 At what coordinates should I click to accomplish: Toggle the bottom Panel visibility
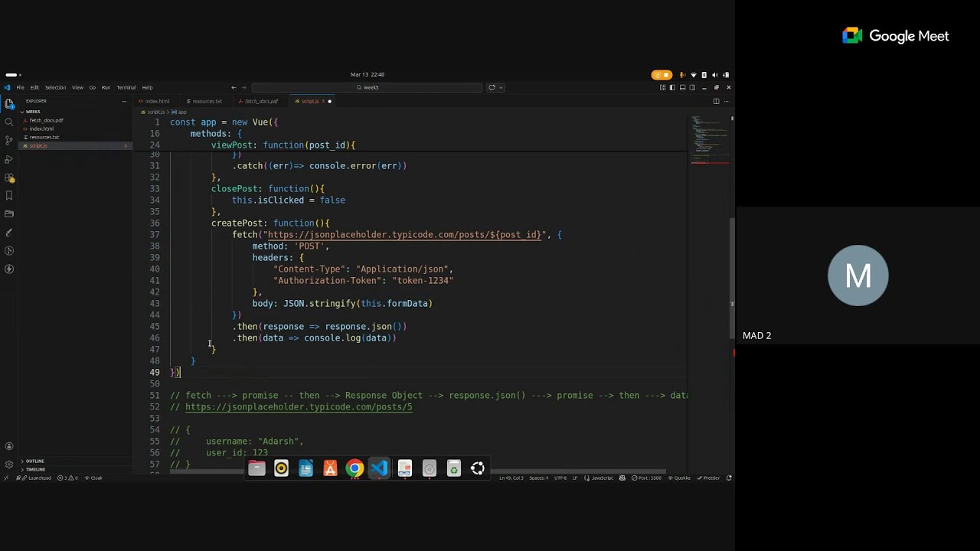tap(682, 87)
